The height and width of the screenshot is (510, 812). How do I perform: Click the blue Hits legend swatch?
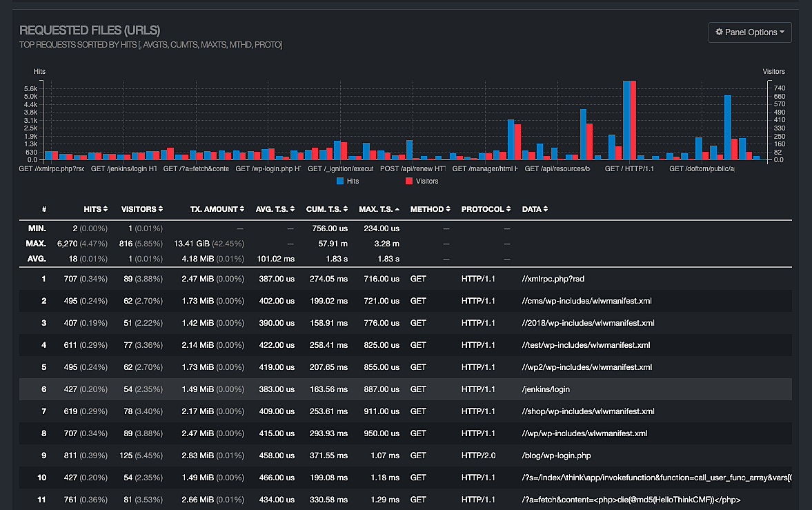click(x=341, y=181)
